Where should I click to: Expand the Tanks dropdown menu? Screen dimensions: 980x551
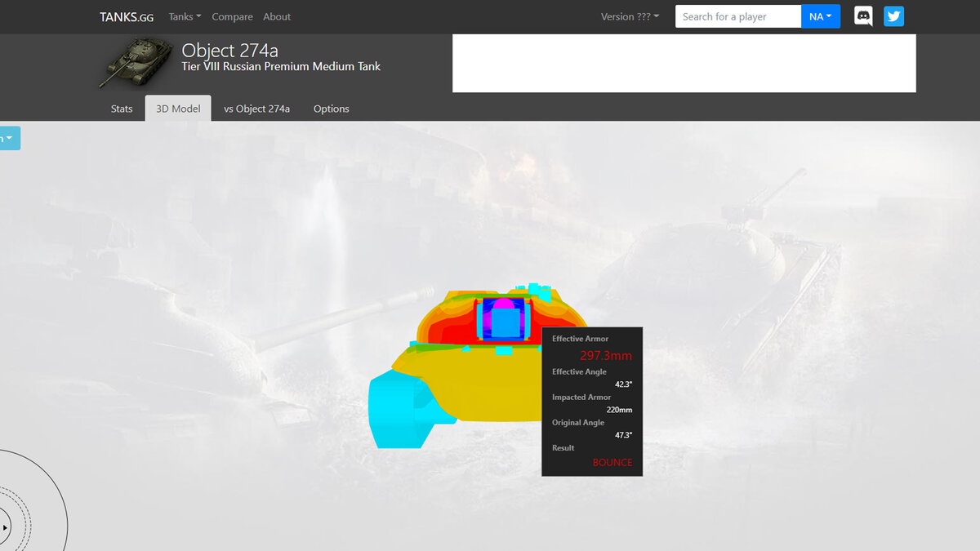(x=185, y=16)
